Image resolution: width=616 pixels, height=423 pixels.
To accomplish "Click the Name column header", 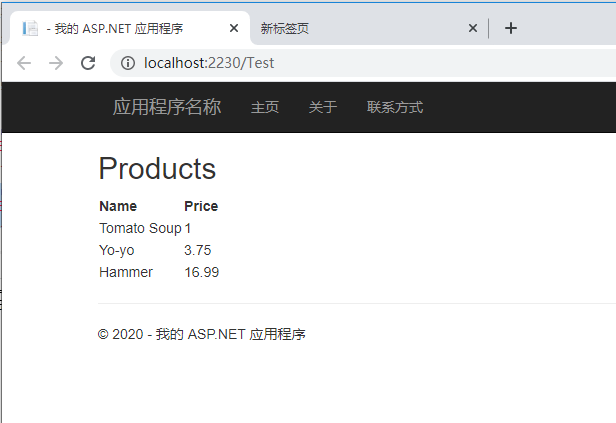I will (x=118, y=206).
